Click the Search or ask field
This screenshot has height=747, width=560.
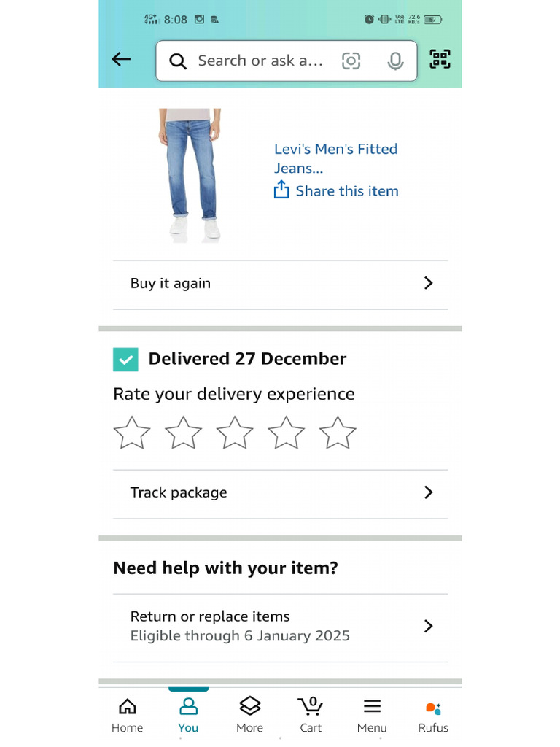click(260, 61)
